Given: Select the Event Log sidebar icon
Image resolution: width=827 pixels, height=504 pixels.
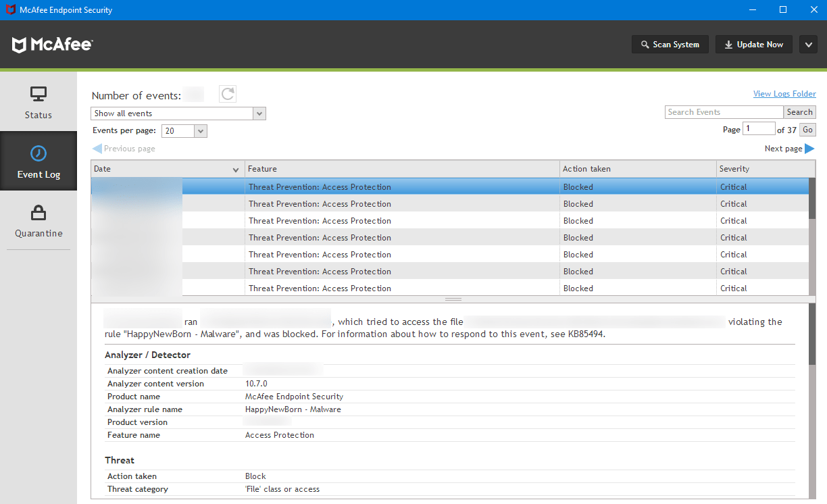Looking at the screenshot, I should click(x=38, y=161).
